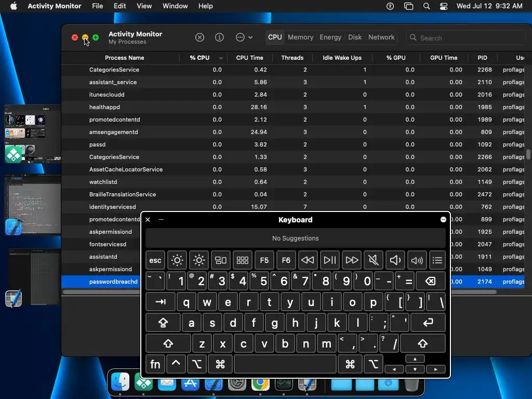This screenshot has height=399, width=532.
Task: Toggle the right command key
Action: pyautogui.click(x=350, y=364)
